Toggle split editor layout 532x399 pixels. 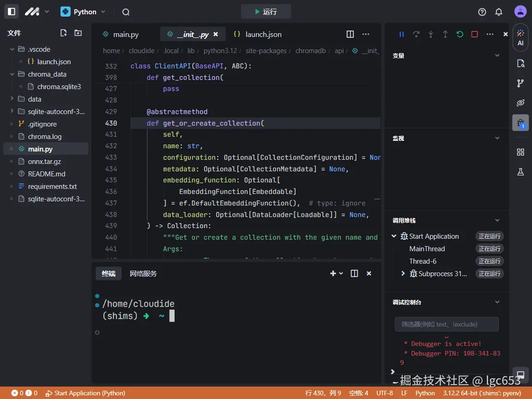350,34
